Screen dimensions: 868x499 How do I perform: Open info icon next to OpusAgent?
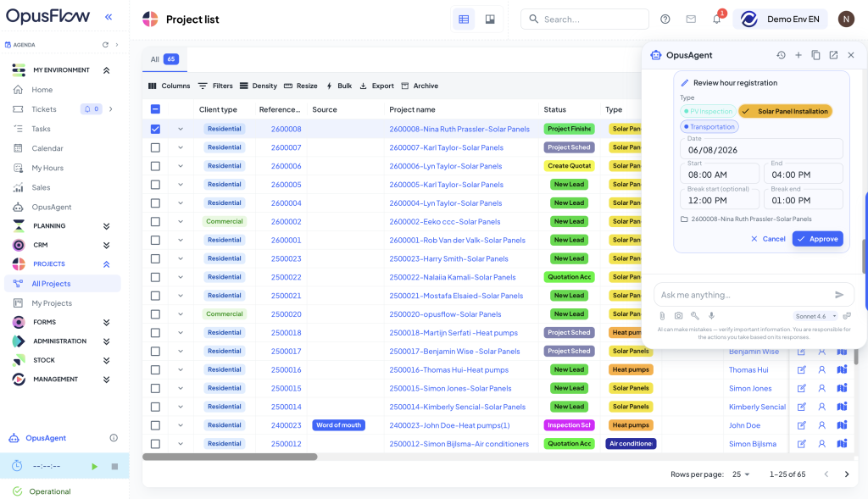(x=114, y=438)
